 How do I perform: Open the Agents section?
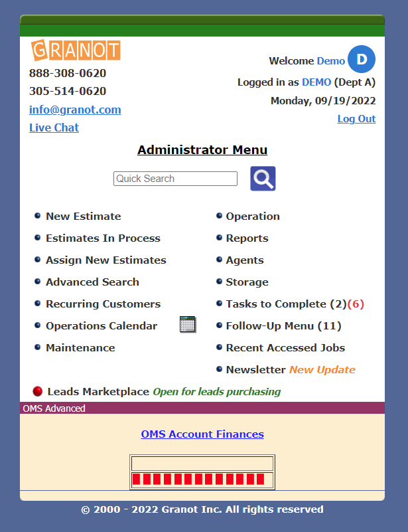tap(245, 260)
